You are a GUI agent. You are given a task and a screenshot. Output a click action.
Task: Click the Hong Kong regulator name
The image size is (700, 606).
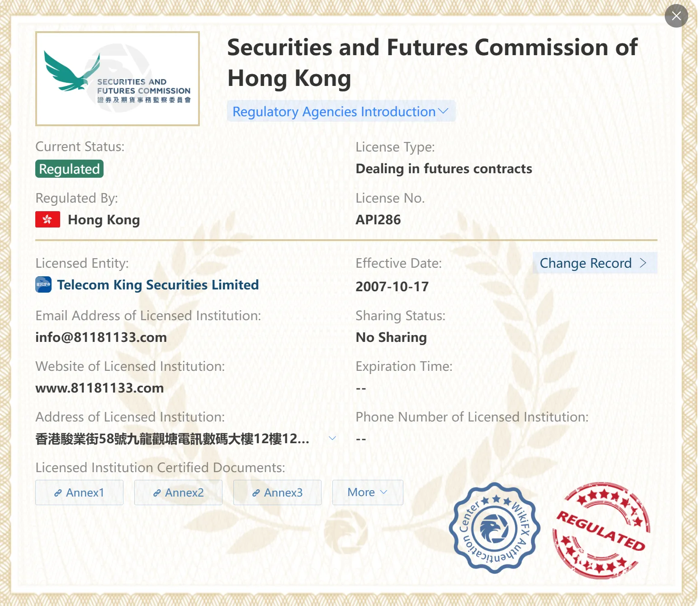104,220
